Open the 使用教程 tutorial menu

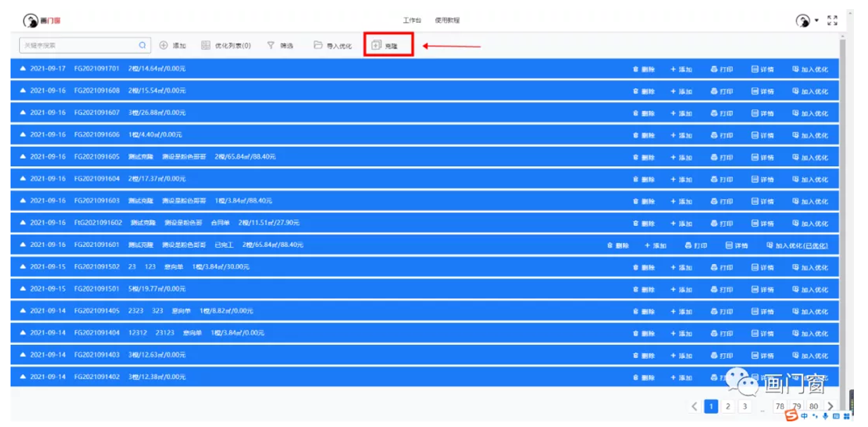pyautogui.click(x=447, y=20)
